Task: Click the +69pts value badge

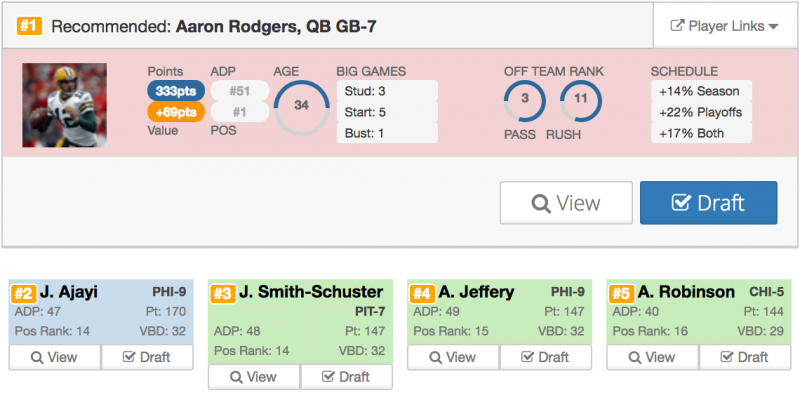Action: tap(176, 112)
